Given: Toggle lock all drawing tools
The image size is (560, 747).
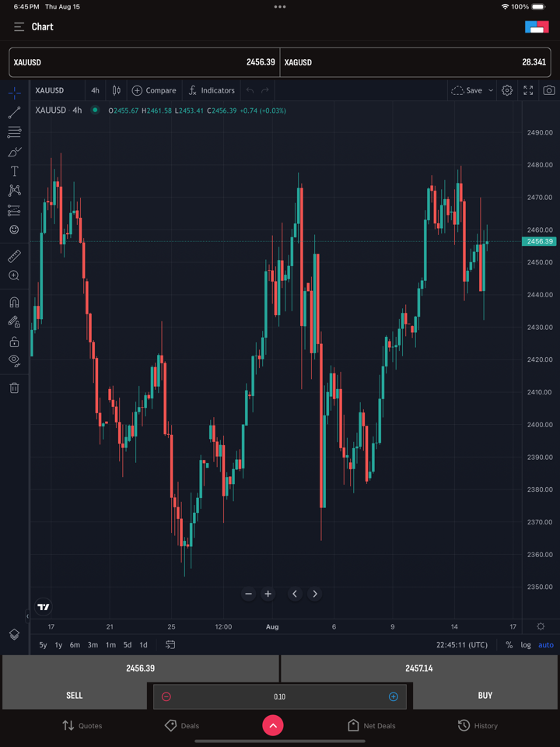Looking at the screenshot, I should [x=14, y=342].
